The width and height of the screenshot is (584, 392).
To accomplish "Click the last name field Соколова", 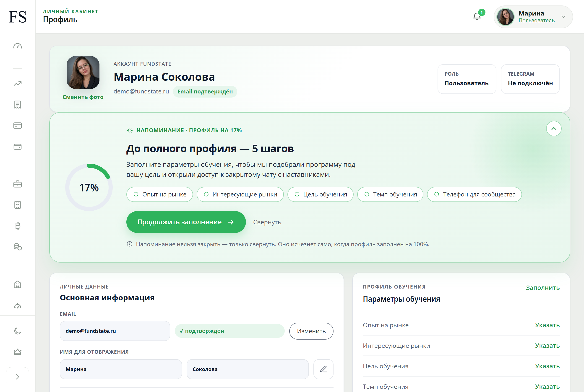I will pyautogui.click(x=248, y=369).
